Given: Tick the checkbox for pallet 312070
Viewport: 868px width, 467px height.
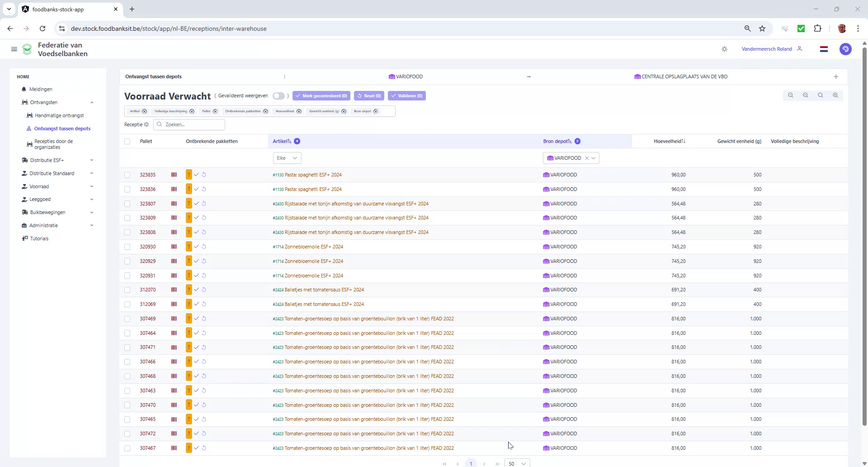Looking at the screenshot, I should [x=127, y=290].
